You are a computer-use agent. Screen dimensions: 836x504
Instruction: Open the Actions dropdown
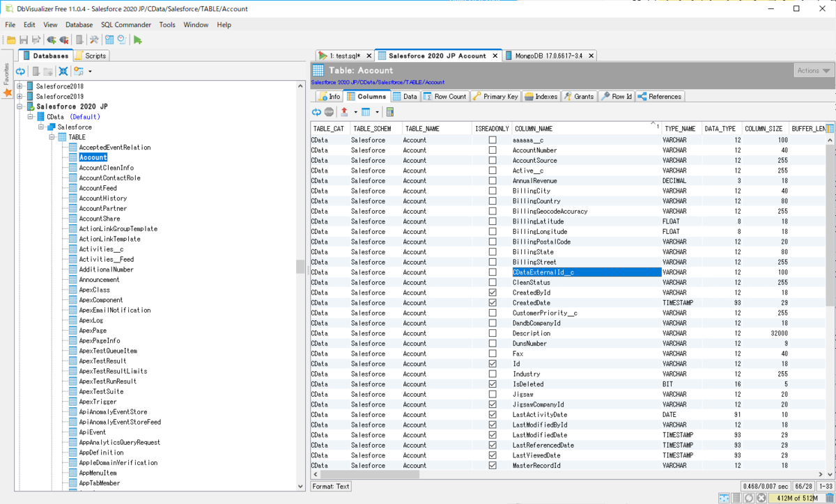813,70
